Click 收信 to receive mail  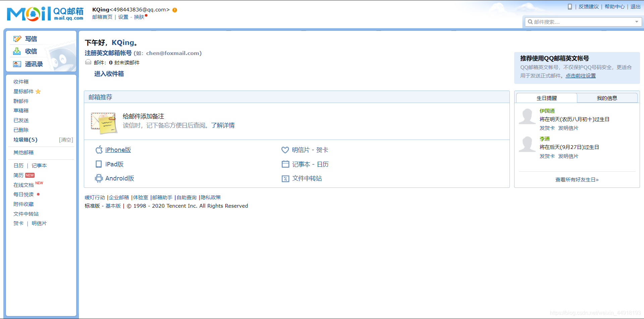(31, 51)
